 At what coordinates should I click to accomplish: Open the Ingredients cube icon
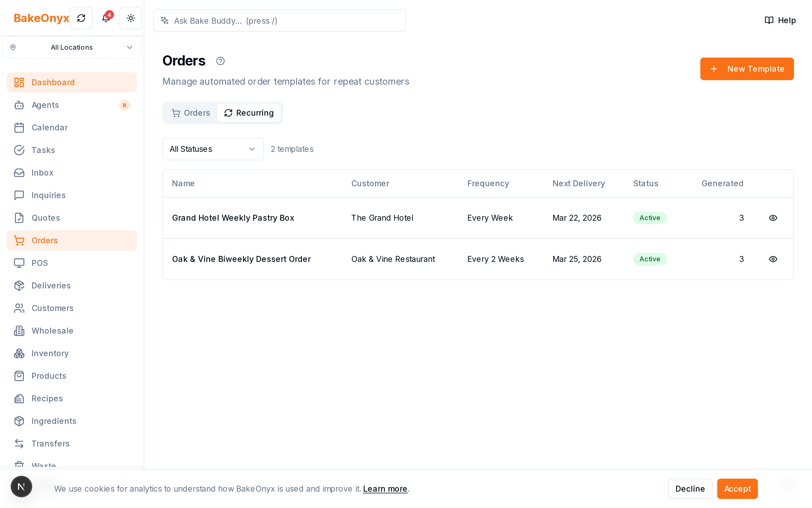pyautogui.click(x=19, y=421)
